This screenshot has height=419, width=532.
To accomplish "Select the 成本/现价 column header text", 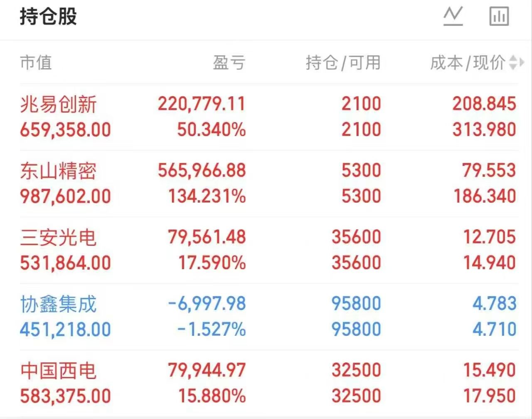I will (468, 63).
